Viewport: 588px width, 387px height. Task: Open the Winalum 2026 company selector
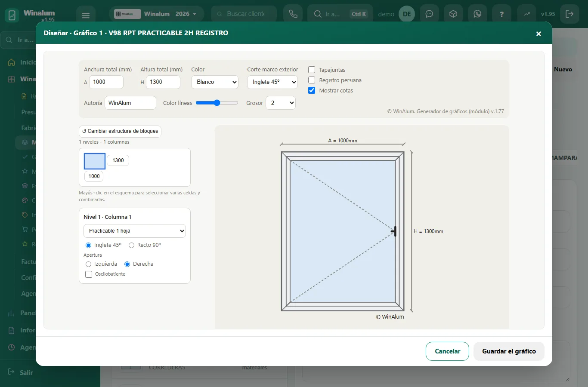click(157, 14)
